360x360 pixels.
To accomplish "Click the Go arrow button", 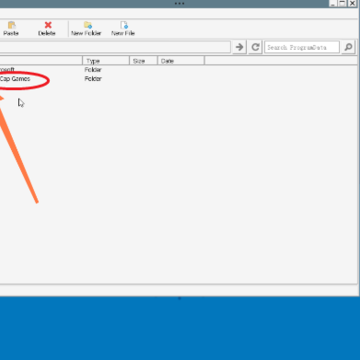I will pyautogui.click(x=239, y=47).
